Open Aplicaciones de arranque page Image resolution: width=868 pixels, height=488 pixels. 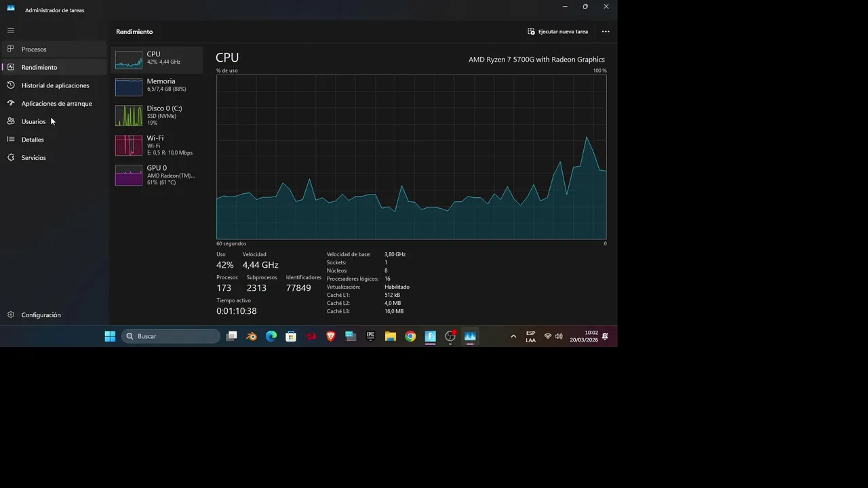pos(54,103)
